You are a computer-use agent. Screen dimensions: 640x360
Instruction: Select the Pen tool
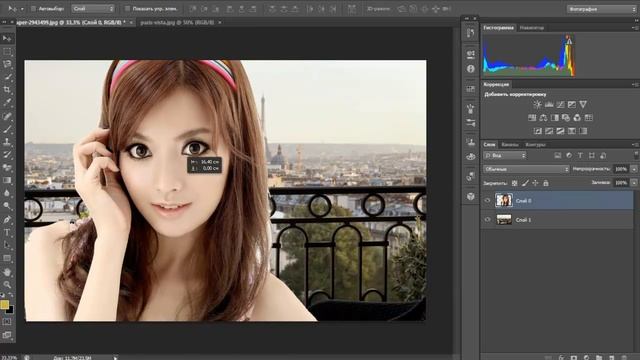pos(7,220)
